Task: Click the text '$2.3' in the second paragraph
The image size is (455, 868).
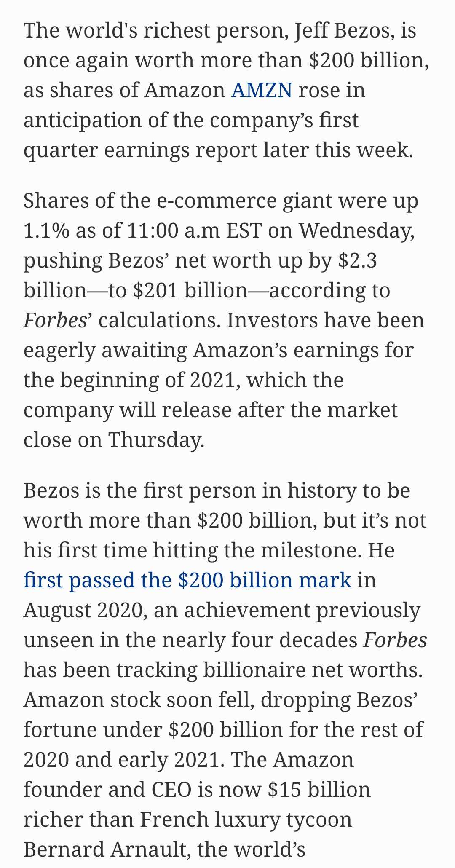Action: 358,260
